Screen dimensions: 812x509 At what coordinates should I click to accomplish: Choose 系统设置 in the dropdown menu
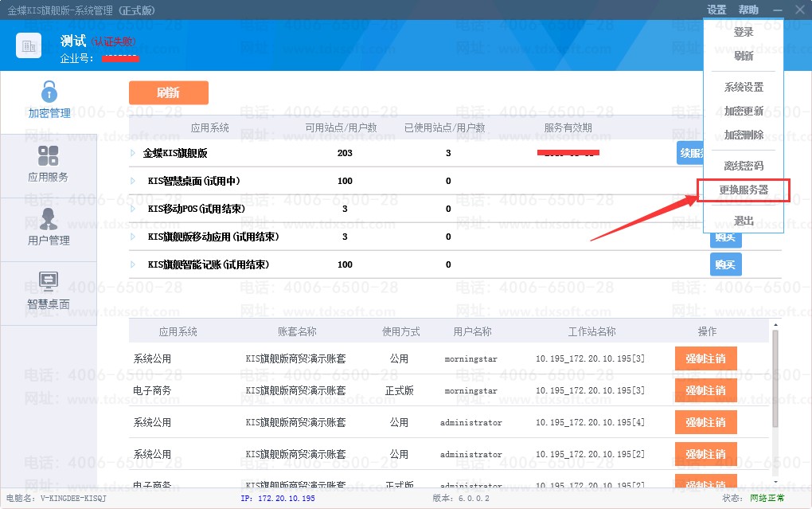[x=744, y=87]
